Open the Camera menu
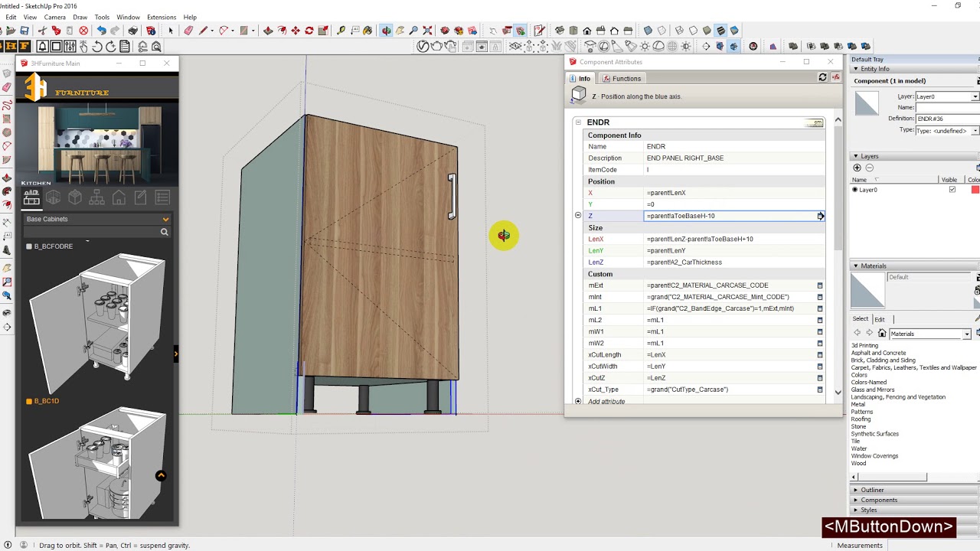The height and width of the screenshot is (551, 980). (54, 17)
